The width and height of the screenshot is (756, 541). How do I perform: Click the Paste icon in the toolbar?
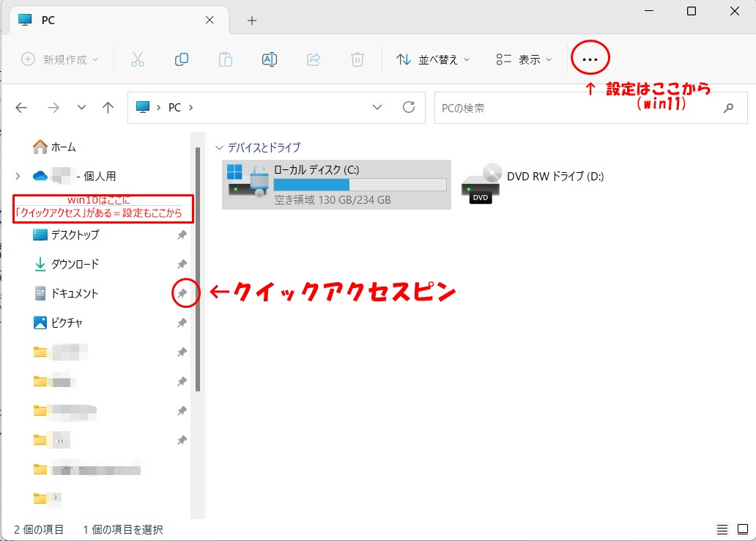226,59
